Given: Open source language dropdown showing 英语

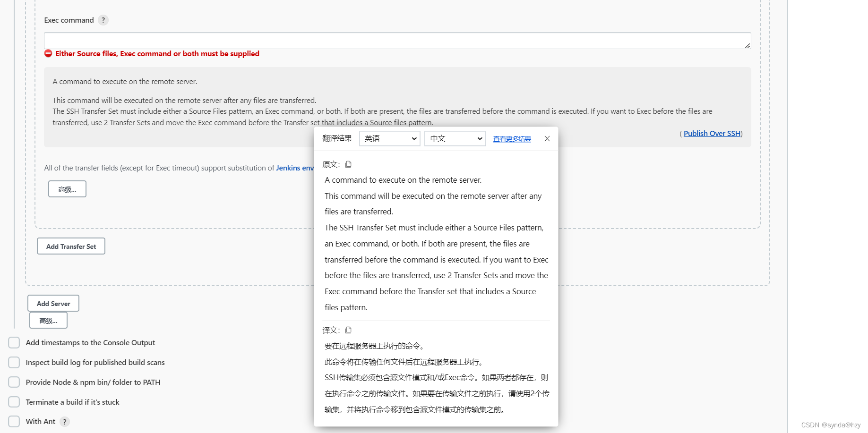Looking at the screenshot, I should (390, 138).
